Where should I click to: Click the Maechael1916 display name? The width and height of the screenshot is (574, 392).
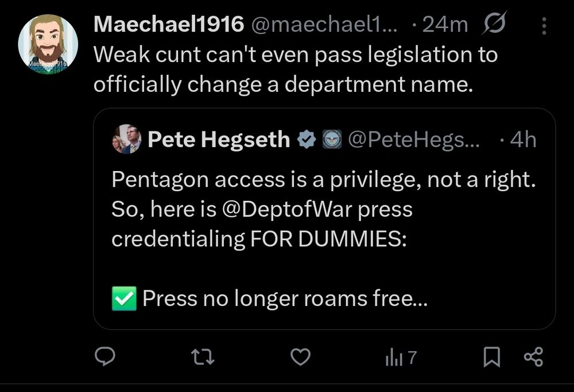pyautogui.click(x=169, y=24)
